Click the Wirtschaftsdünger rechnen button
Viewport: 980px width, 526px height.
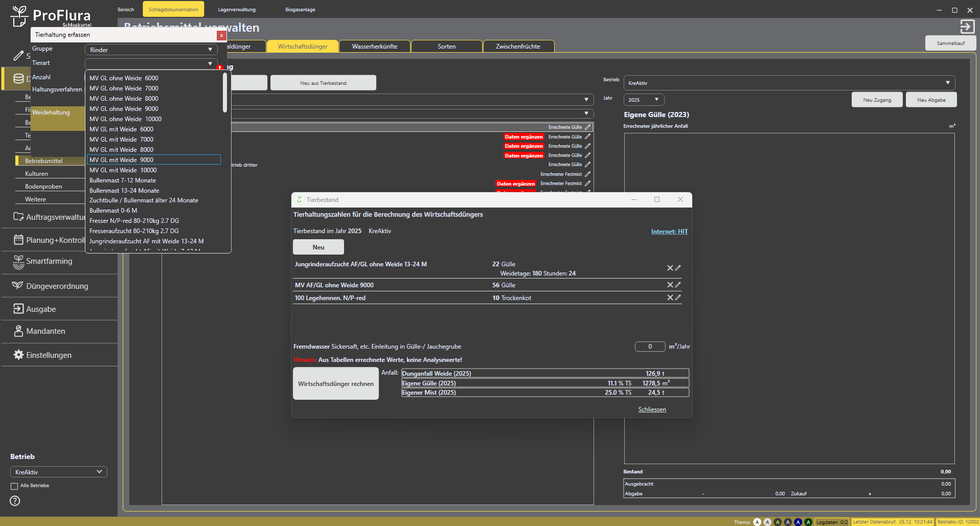click(335, 384)
